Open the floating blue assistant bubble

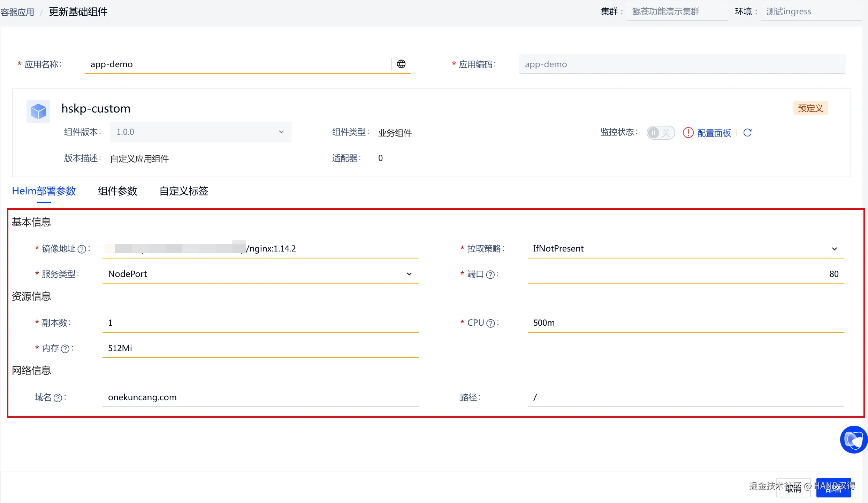(x=853, y=440)
